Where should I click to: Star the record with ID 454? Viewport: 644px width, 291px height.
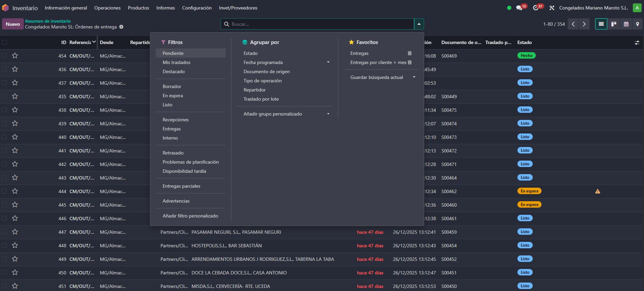click(x=15, y=56)
